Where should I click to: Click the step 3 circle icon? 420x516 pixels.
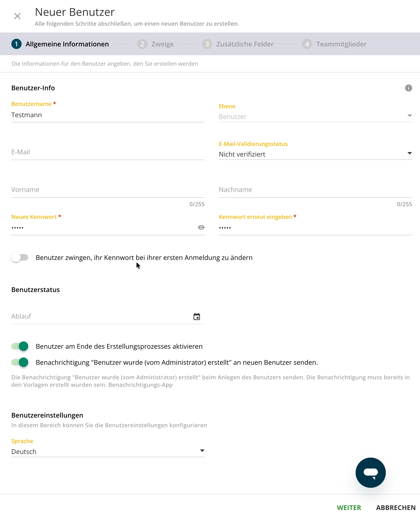point(207,44)
